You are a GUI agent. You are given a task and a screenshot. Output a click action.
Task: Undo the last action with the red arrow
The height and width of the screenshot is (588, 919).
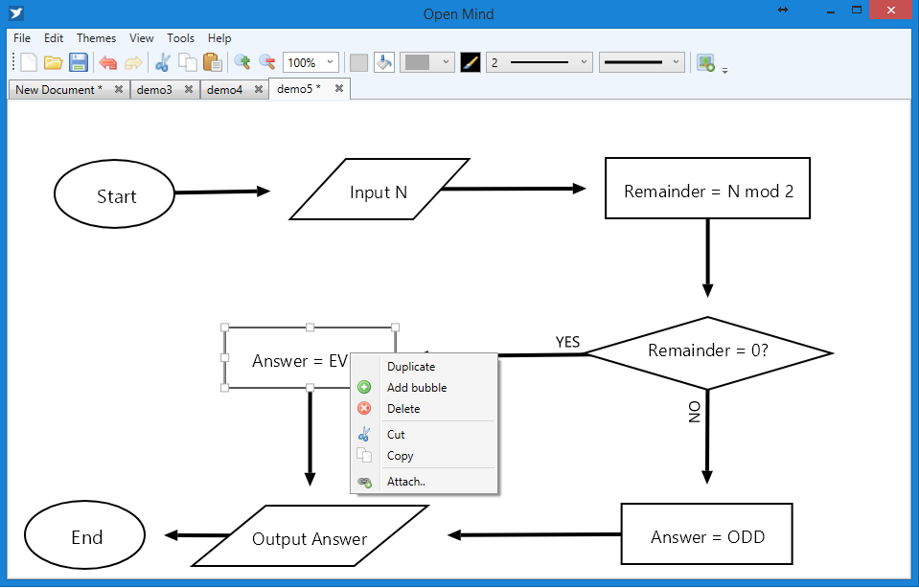pyautogui.click(x=108, y=62)
